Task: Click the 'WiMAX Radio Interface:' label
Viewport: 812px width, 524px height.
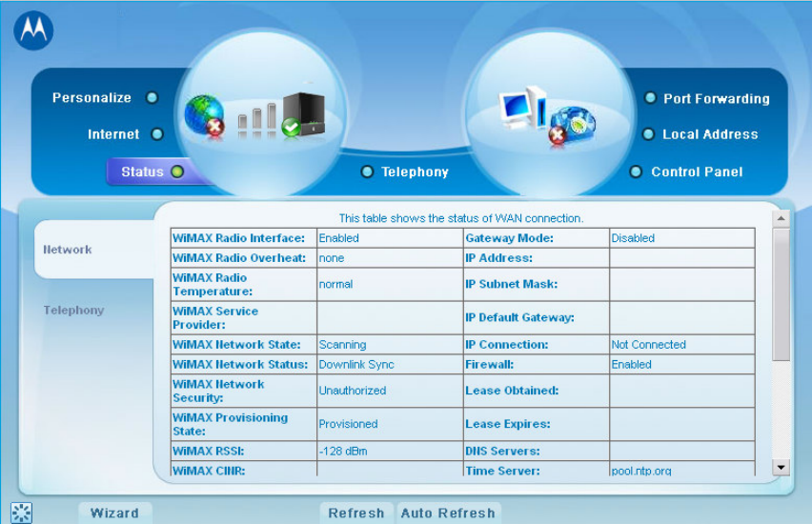Action: pos(238,238)
